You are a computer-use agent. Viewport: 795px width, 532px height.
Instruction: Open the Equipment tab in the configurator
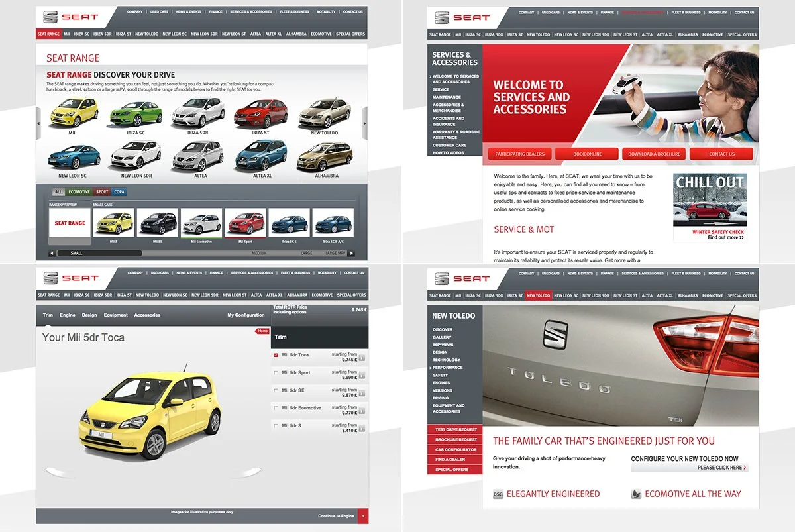pyautogui.click(x=115, y=315)
